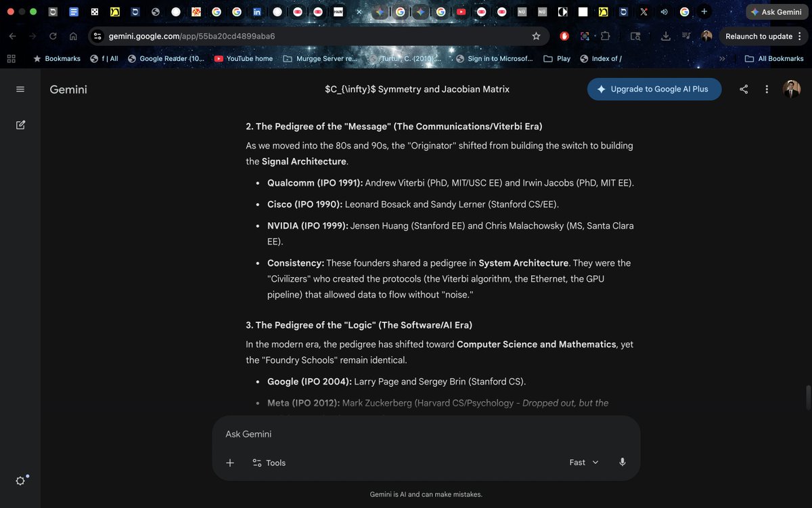Switch to the tab playing audio

(664, 12)
